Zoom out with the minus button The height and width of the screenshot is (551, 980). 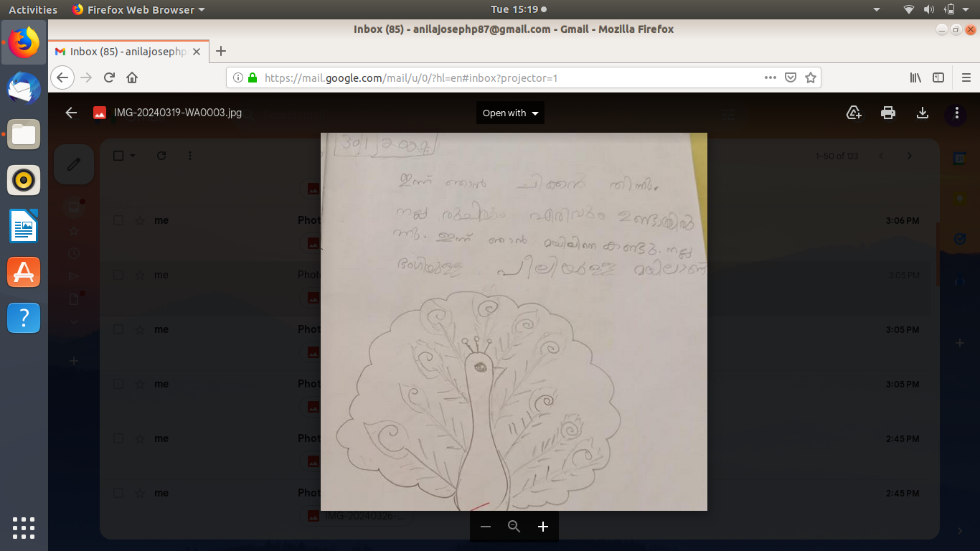pos(486,527)
